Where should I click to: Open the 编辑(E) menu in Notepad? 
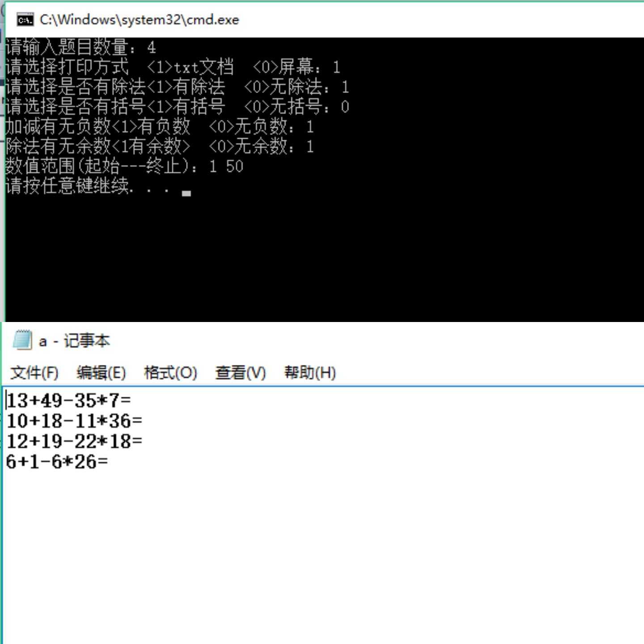tap(102, 373)
